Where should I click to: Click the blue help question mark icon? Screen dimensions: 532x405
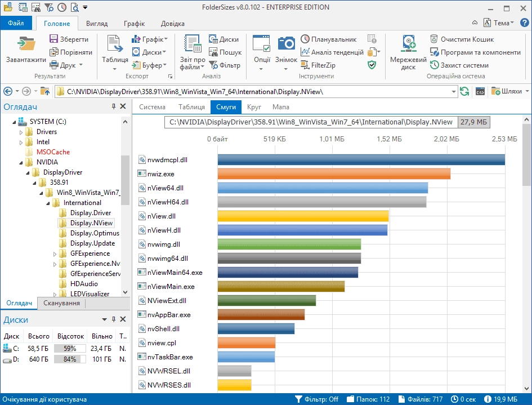pos(524,23)
